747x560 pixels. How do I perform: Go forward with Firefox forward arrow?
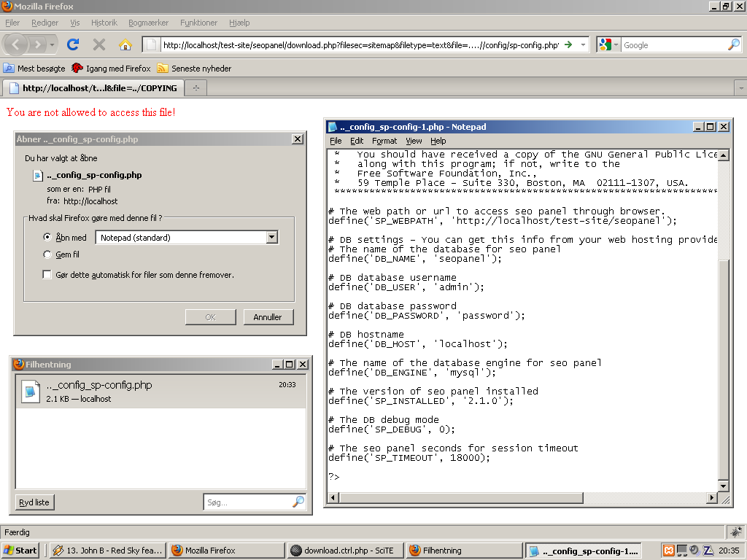coord(37,44)
